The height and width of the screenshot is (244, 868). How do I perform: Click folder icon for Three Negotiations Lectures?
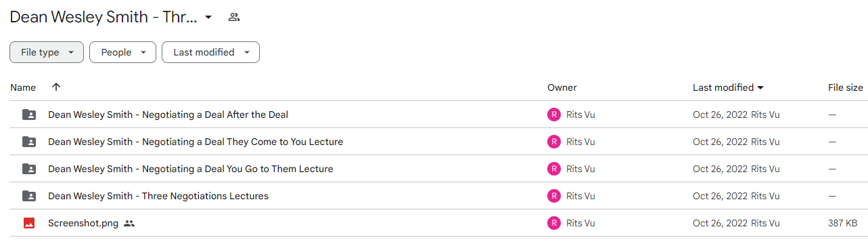(x=29, y=196)
